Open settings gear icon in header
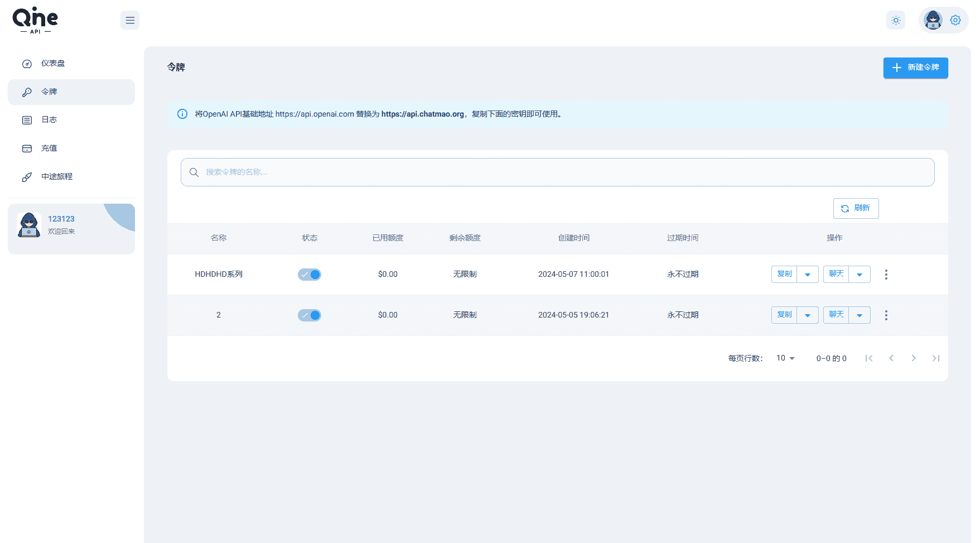 point(955,21)
